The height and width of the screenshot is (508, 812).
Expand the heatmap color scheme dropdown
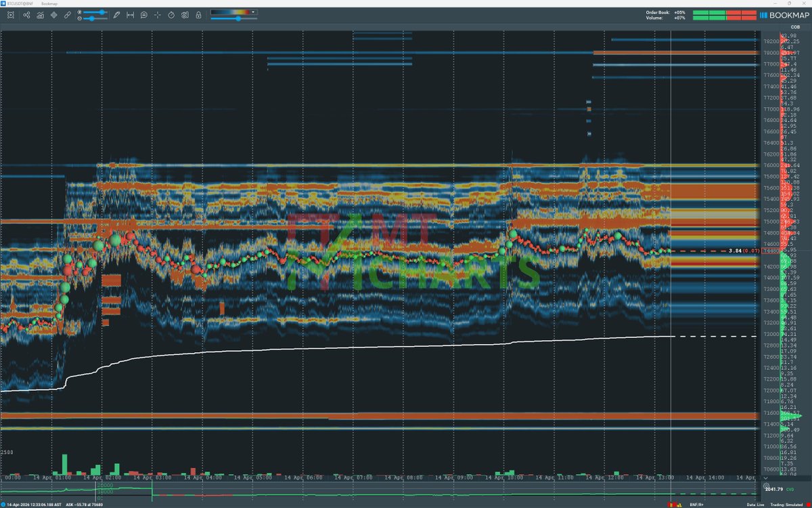253,12
